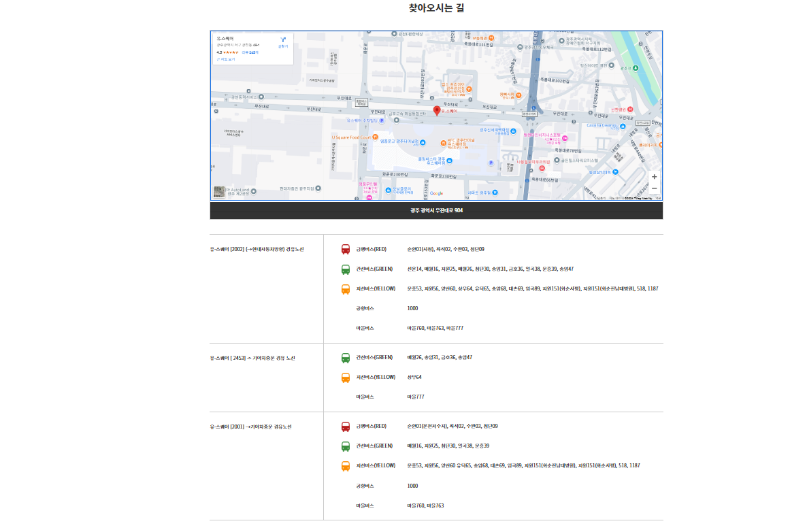Click the Google logo on the map
This screenshot has height=532, width=807.
(x=436, y=193)
